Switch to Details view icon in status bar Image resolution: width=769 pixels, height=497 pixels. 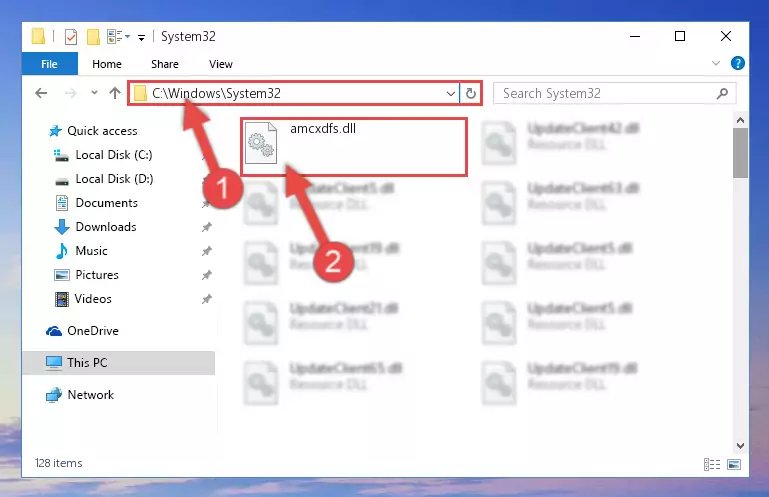(x=712, y=464)
